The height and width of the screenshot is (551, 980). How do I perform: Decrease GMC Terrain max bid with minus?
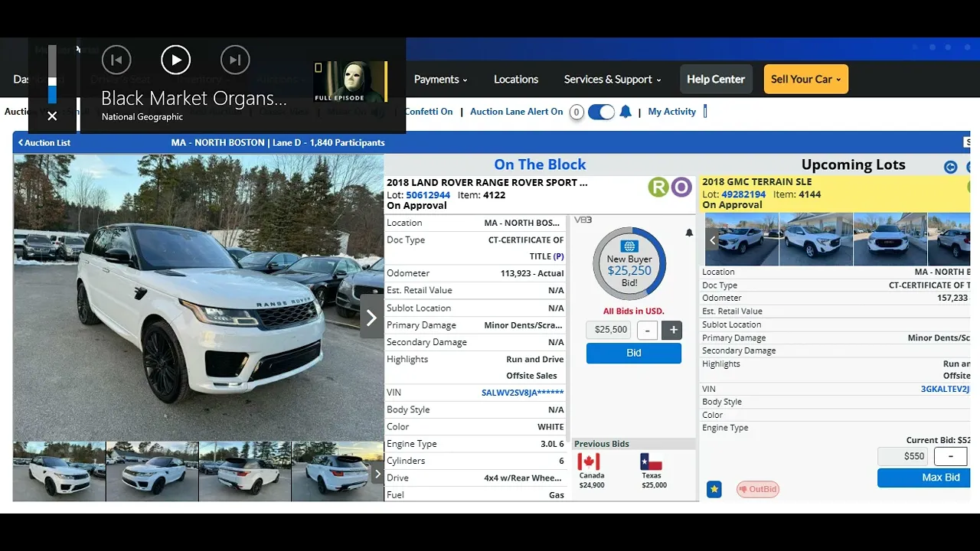951,456
